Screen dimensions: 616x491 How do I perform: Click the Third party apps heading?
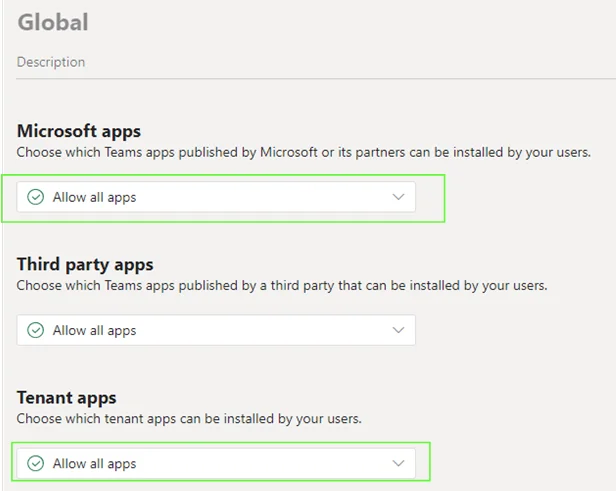(85, 264)
